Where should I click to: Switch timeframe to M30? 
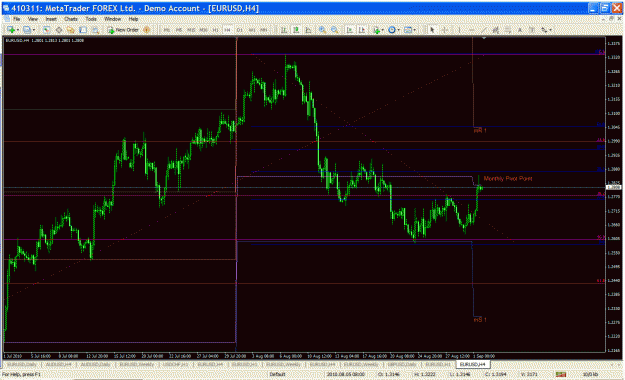point(203,30)
